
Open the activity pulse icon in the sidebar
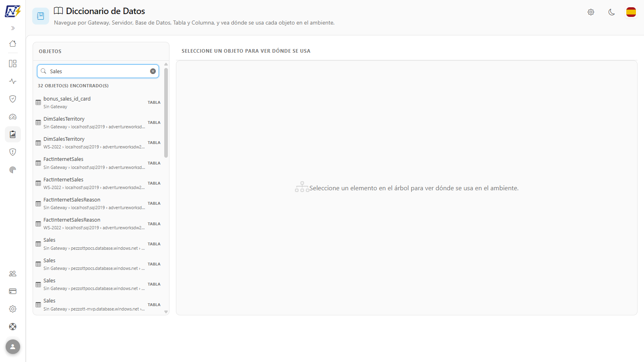pyautogui.click(x=13, y=81)
